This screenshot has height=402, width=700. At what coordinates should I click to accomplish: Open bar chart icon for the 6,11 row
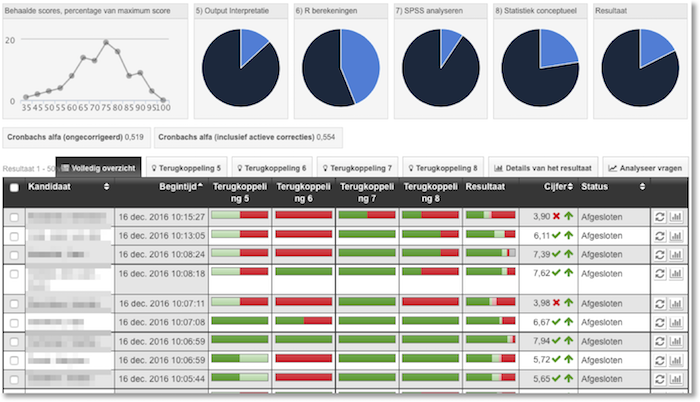(675, 235)
